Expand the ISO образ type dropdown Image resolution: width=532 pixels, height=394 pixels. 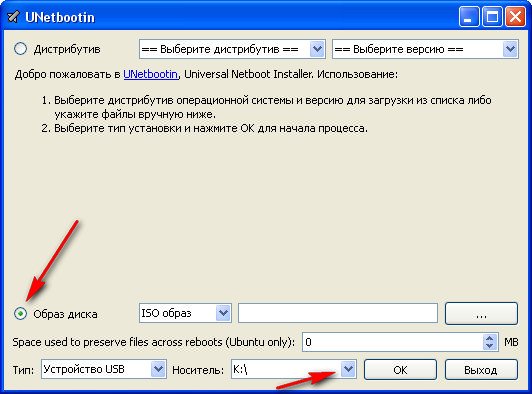[185, 313]
